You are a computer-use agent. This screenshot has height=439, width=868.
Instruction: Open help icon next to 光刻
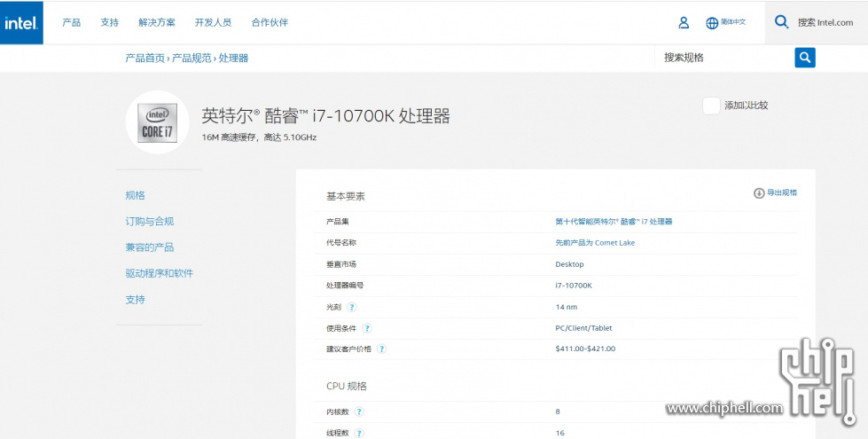(x=351, y=307)
